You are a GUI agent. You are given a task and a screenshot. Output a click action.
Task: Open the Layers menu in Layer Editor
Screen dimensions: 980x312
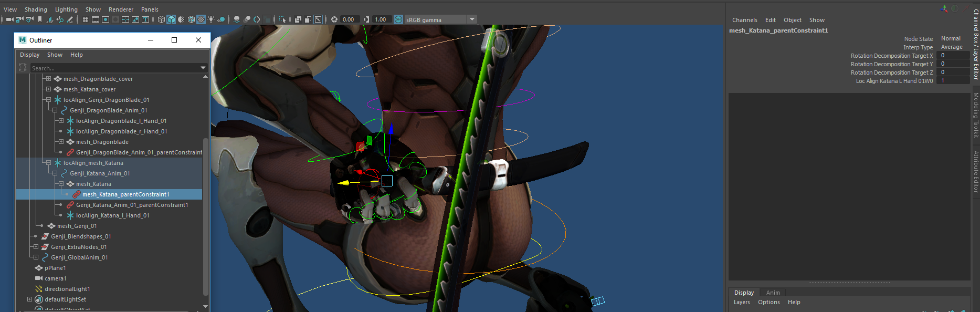point(742,302)
